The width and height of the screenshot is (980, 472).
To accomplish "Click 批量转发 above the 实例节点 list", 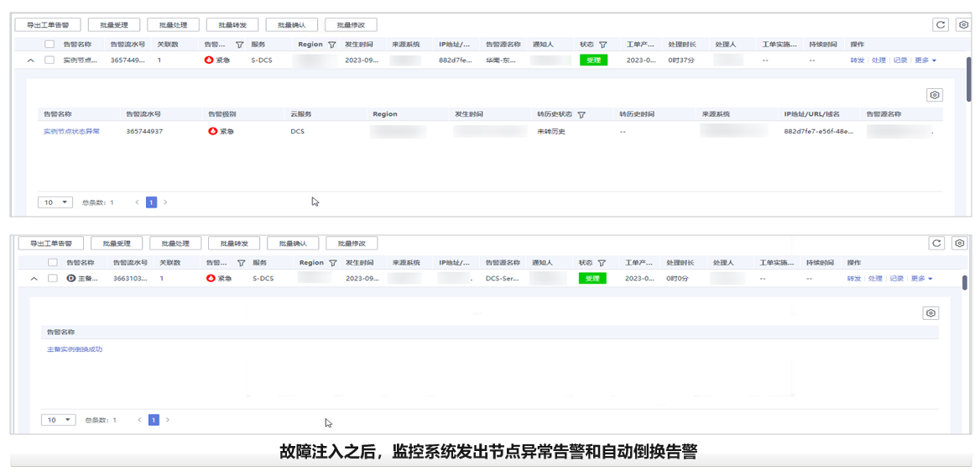I will coord(232,25).
